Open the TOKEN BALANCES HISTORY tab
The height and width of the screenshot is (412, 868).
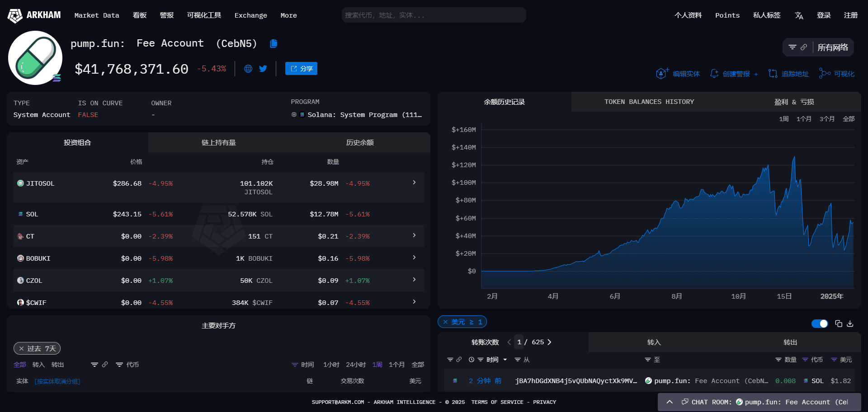click(x=649, y=102)
